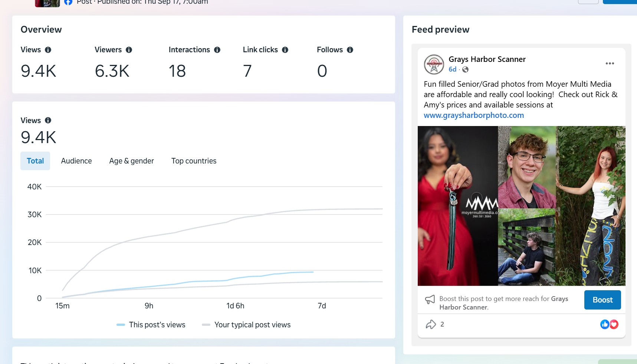This screenshot has width=637, height=364.
Task: Click the 7d label on chart axis
Action: click(x=322, y=306)
